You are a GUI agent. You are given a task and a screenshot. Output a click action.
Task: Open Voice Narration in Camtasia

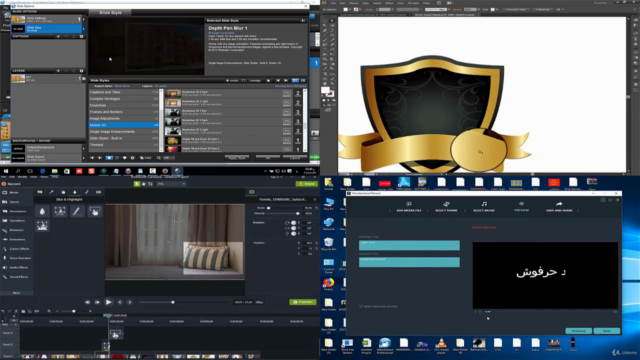[x=16, y=258]
